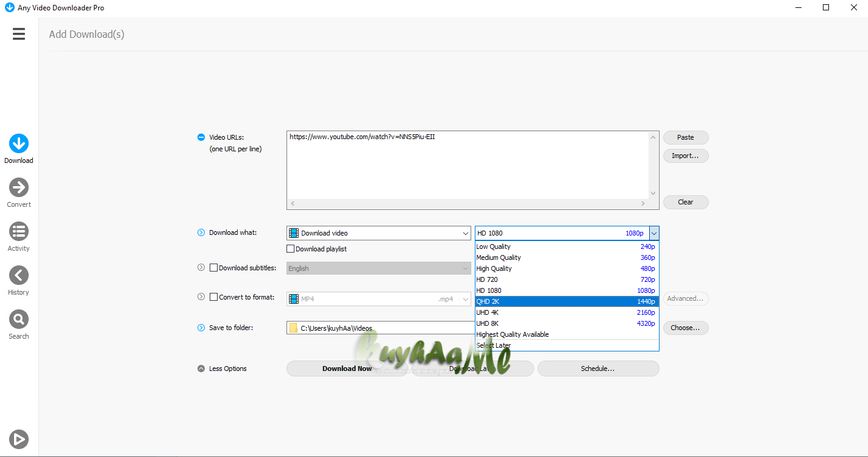Select Highest Quality Available option
The image size is (868, 457).
tap(567, 334)
